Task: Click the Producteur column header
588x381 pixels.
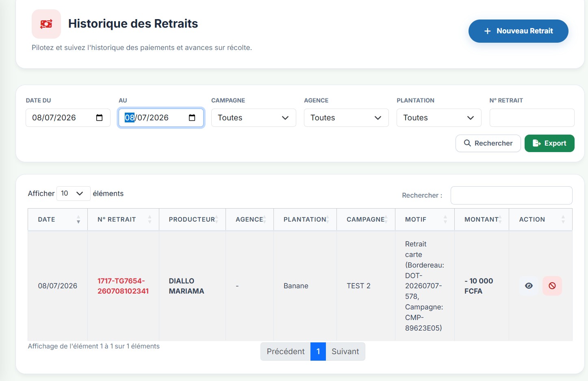Action: [x=192, y=220]
